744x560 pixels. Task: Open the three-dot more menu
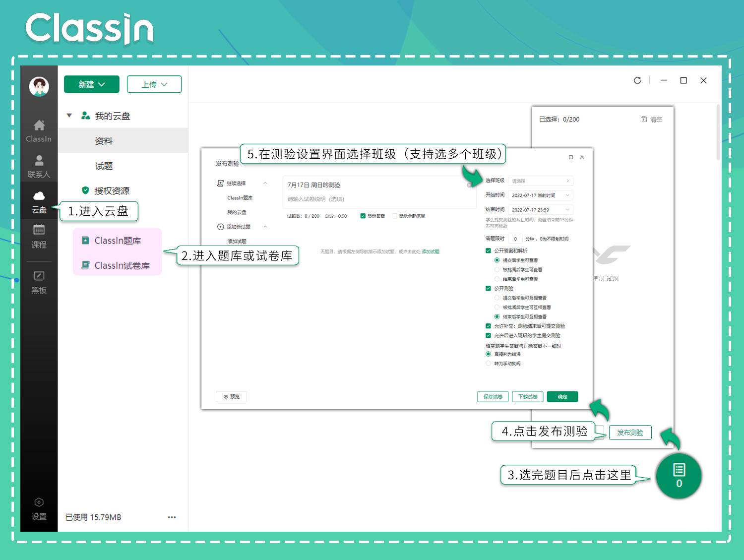coord(172,517)
